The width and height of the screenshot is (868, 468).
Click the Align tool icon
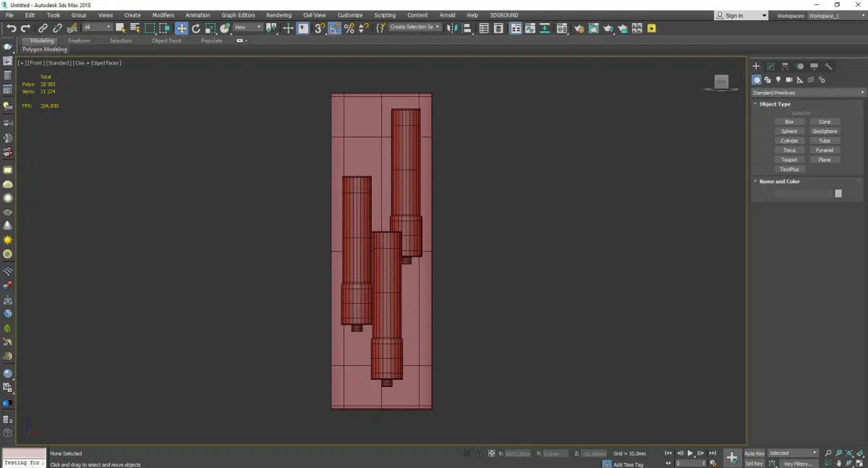tap(467, 28)
